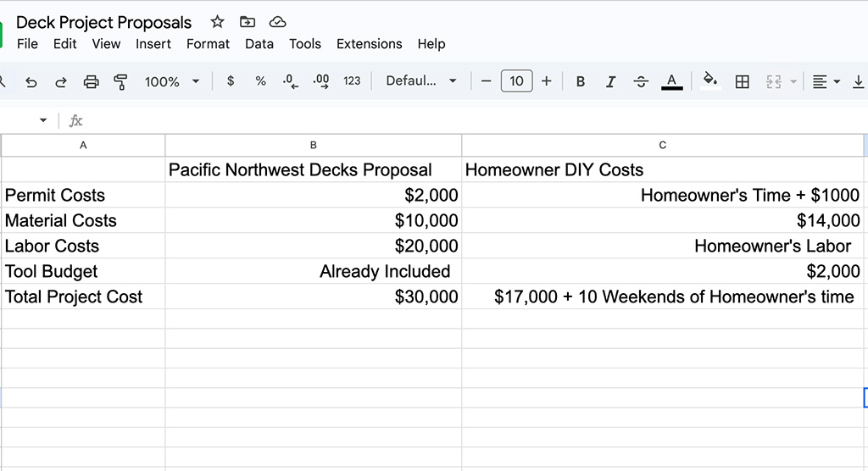Image resolution: width=868 pixels, height=471 pixels.
Task: Activate the paint format roller
Action: (120, 82)
